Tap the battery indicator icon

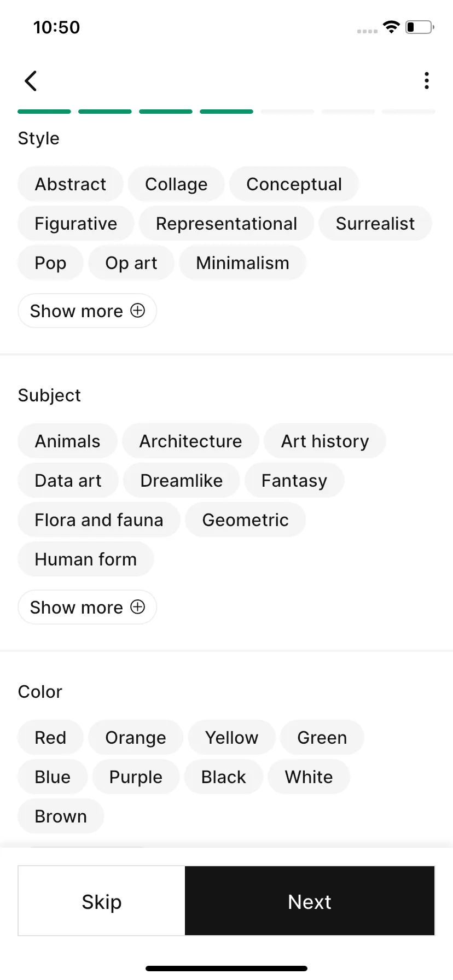click(420, 27)
